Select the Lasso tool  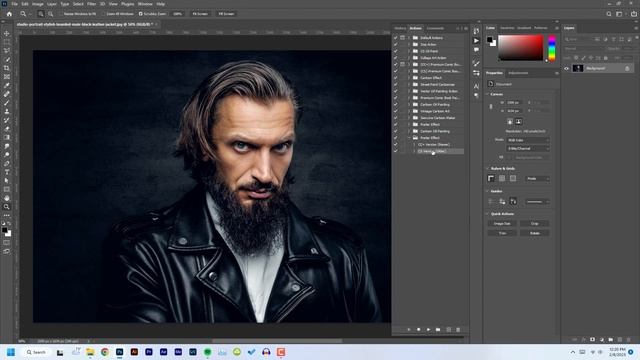pos(7,51)
